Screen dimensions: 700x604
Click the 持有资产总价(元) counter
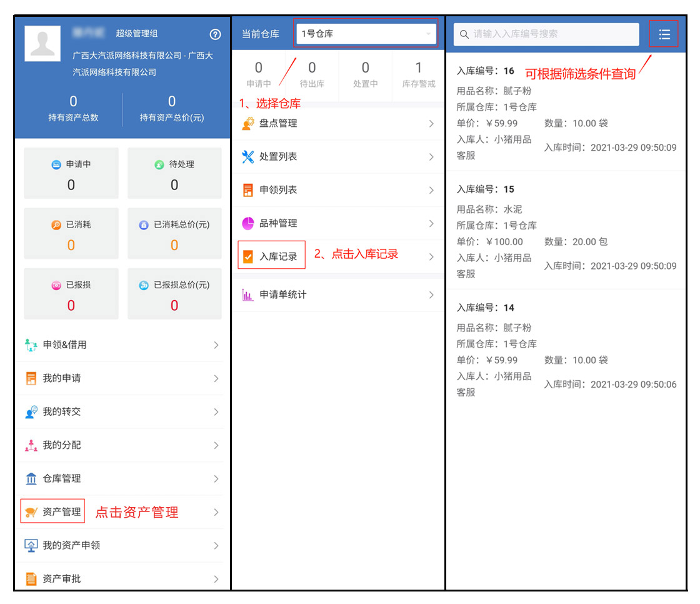tap(172, 109)
